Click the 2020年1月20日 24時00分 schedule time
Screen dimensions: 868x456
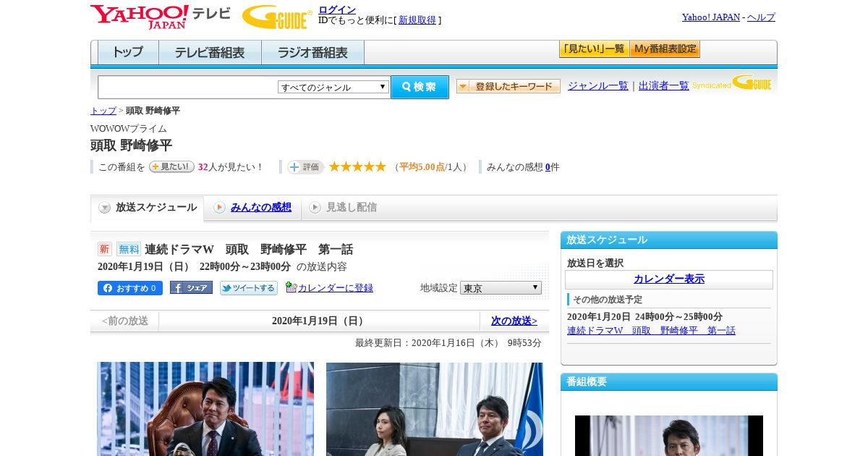click(x=644, y=317)
